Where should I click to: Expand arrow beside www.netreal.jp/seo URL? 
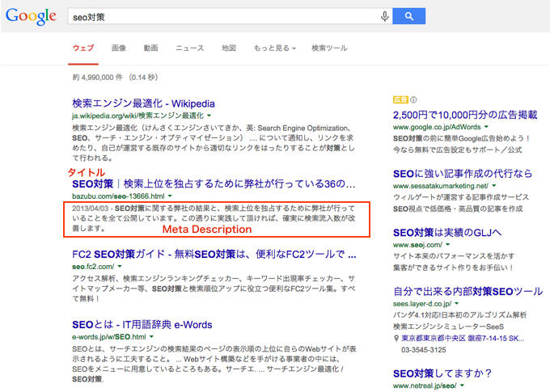[462, 386]
